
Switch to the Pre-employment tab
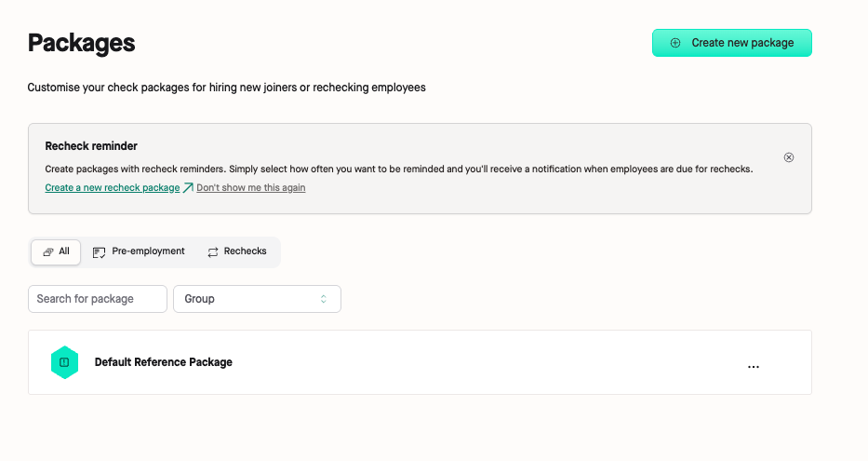(x=139, y=251)
